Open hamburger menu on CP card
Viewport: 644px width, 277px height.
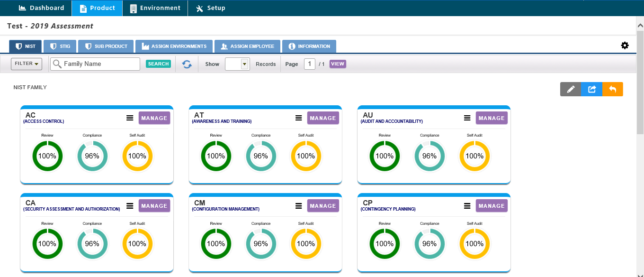point(467,206)
